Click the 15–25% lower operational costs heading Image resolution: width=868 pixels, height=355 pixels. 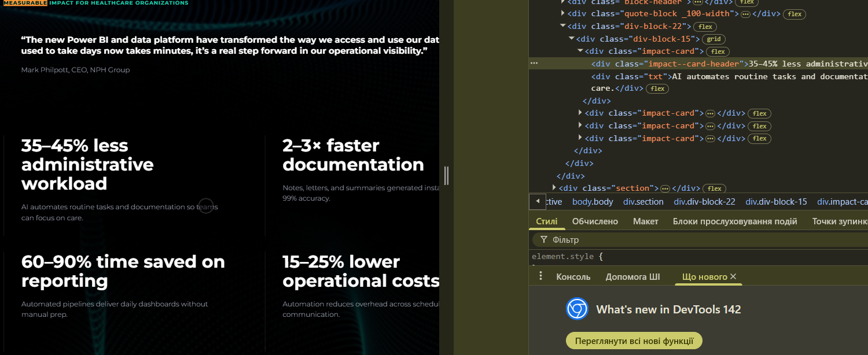(x=361, y=271)
